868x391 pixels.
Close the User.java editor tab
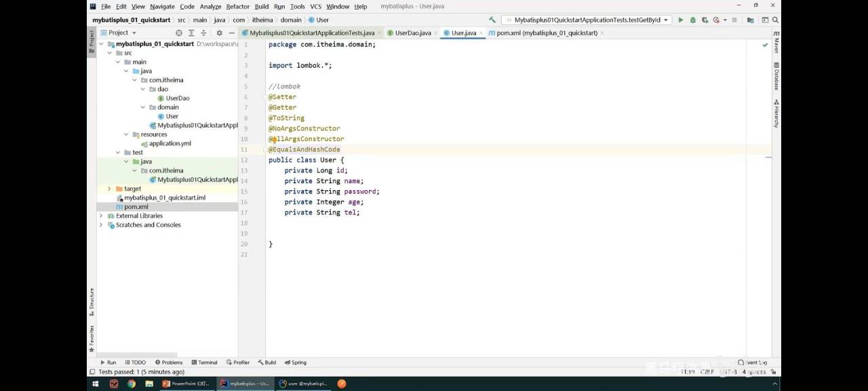tap(481, 33)
